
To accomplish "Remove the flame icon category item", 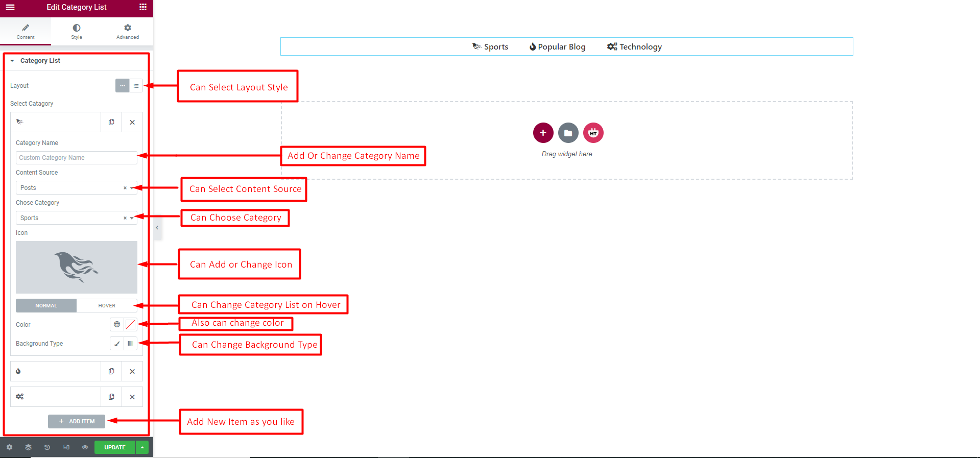I will (132, 371).
